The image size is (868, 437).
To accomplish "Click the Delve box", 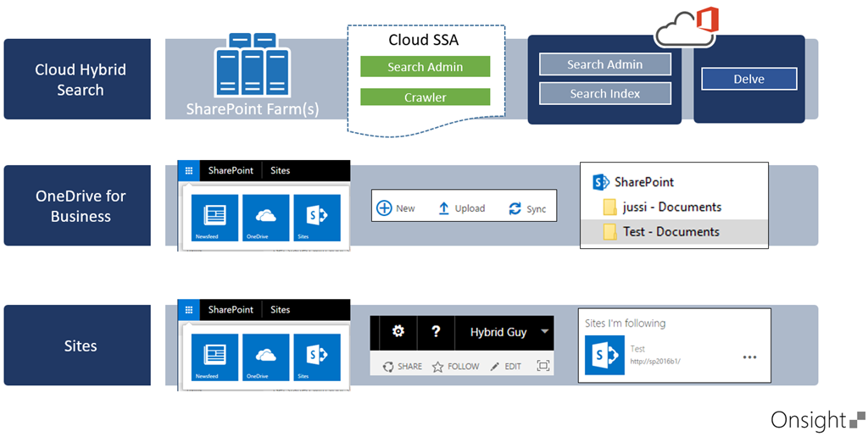I will (749, 79).
